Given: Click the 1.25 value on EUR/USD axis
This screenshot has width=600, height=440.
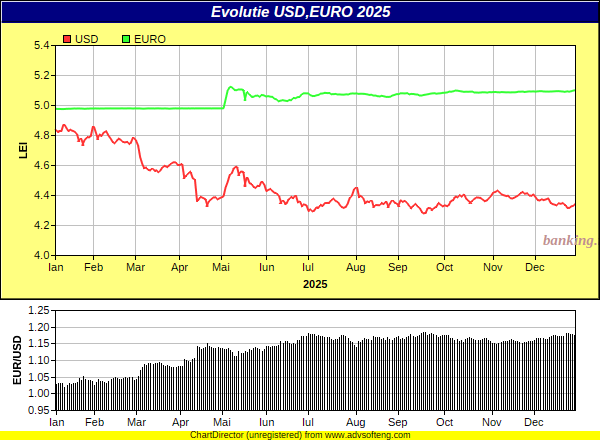Looking at the screenshot, I should (x=39, y=310).
